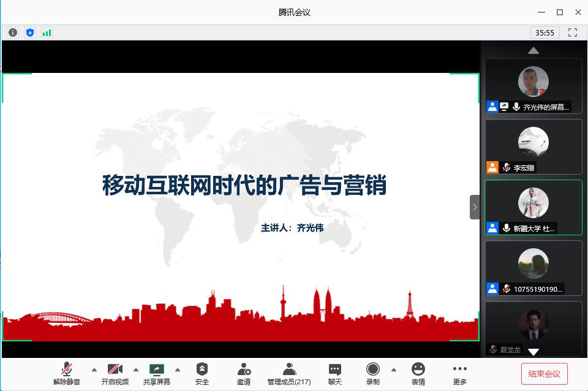The width and height of the screenshot is (588, 391).
Task: Click the muted mic icon beside 10755190190
Action: click(507, 289)
